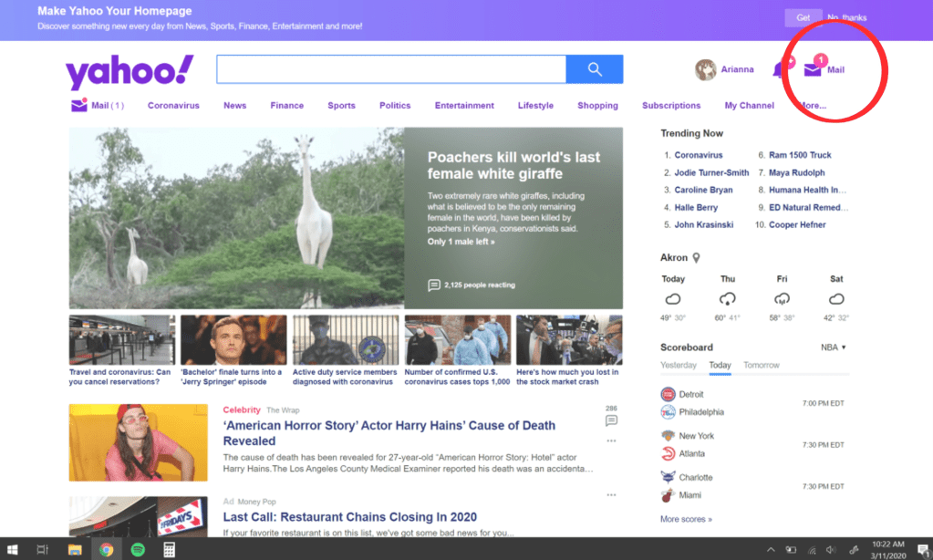Follow the More scores link
933x560 pixels.
[x=686, y=519]
